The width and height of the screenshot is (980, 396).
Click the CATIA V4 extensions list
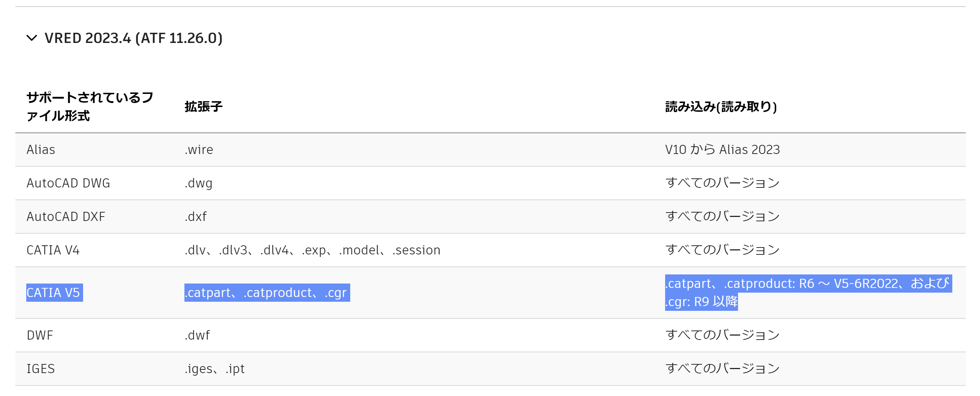(x=312, y=250)
